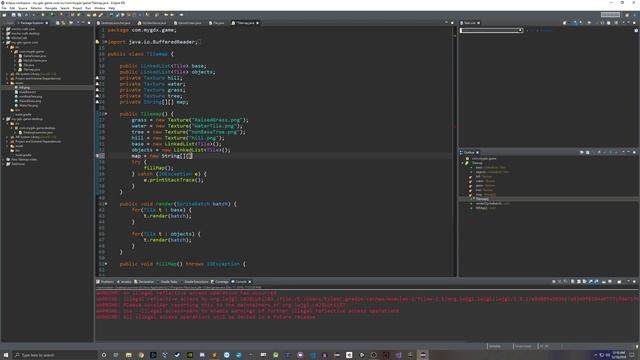Expand folded import java.io.BufferedReader block
This screenshot has height=360, width=640.
(106, 42)
